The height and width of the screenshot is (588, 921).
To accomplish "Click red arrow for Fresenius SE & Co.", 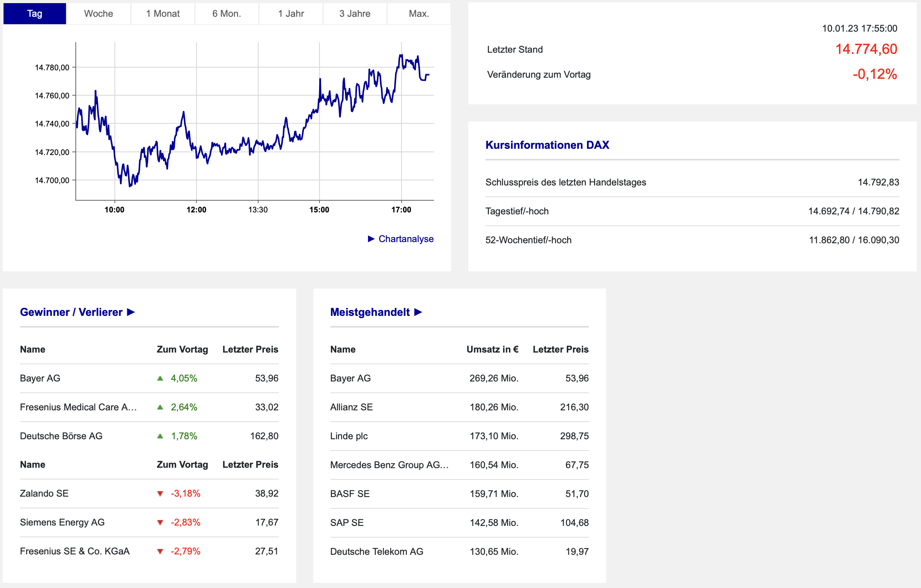I will coord(160,551).
